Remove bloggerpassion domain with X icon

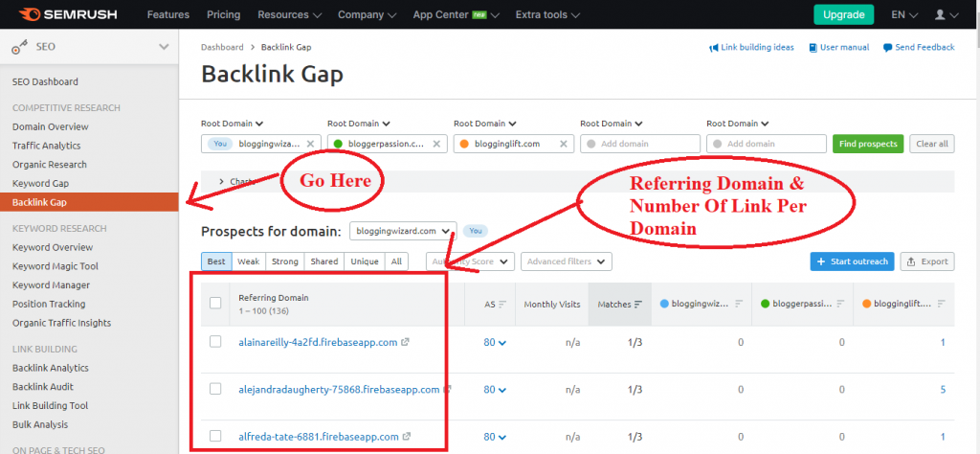click(436, 144)
